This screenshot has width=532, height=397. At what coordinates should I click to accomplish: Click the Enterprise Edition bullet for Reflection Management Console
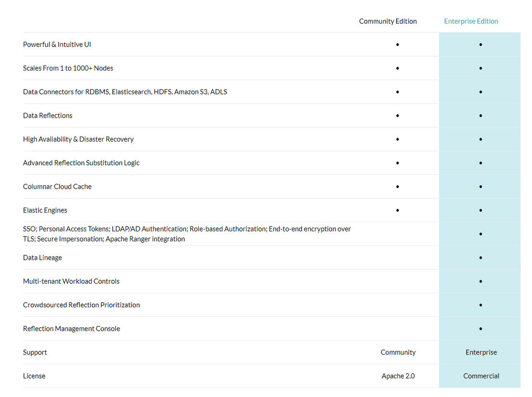click(x=481, y=329)
